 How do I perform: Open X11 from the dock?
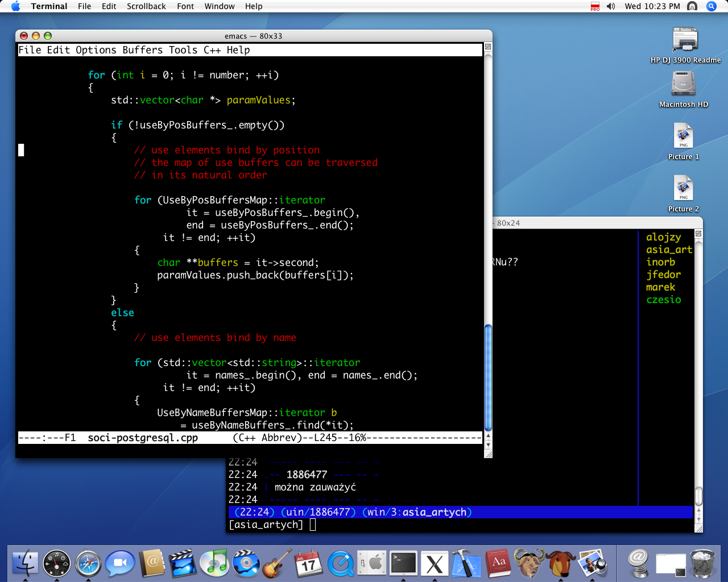435,564
